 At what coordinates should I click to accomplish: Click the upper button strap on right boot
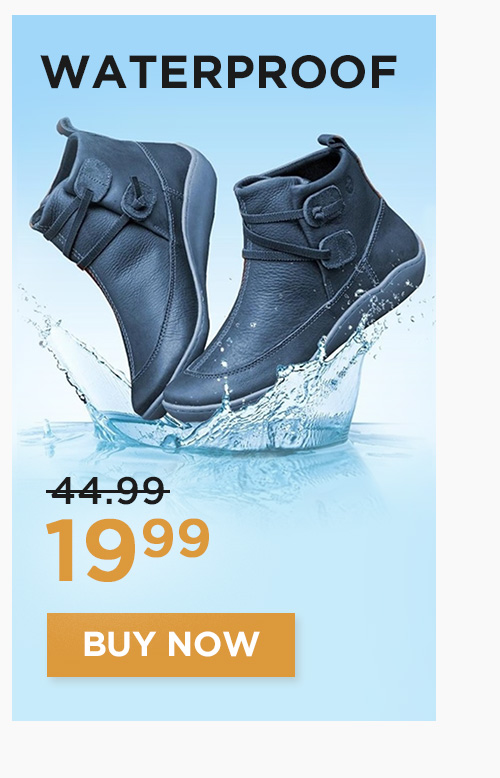(326, 202)
